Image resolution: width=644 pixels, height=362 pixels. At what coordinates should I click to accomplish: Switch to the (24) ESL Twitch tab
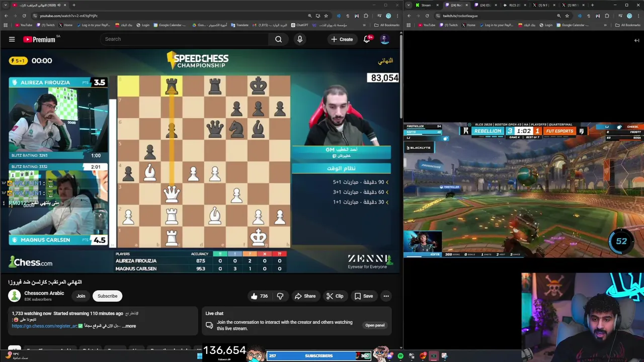point(485,5)
